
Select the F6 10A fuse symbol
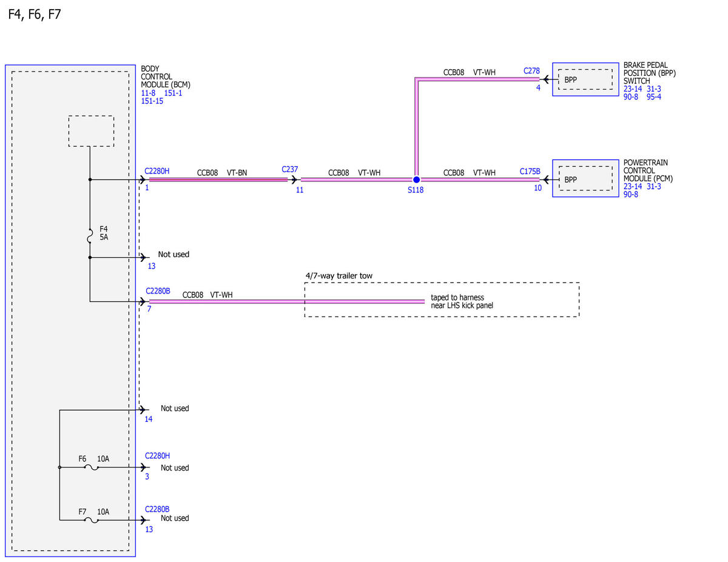tap(90, 467)
